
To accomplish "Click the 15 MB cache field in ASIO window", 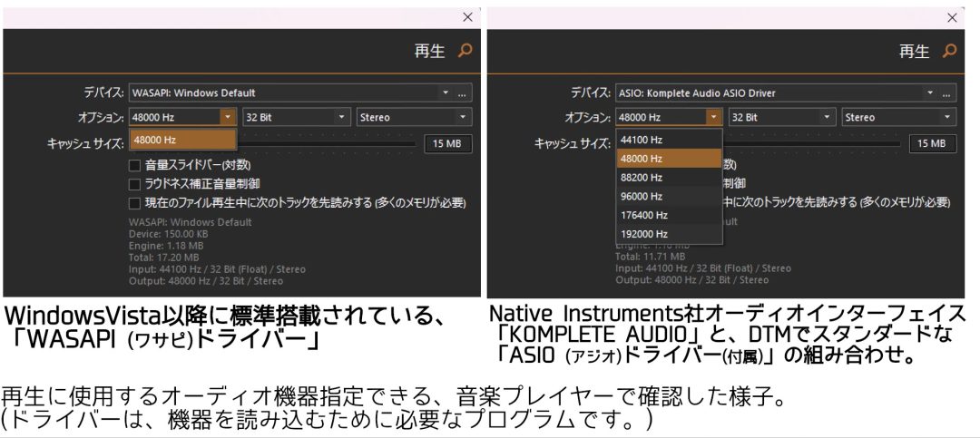I will [x=932, y=143].
